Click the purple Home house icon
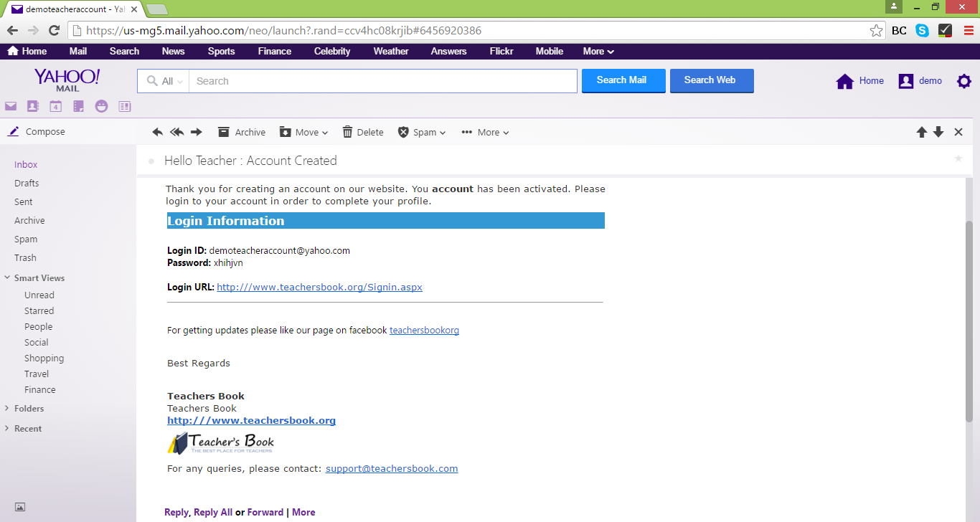The width and height of the screenshot is (980, 522). click(845, 81)
